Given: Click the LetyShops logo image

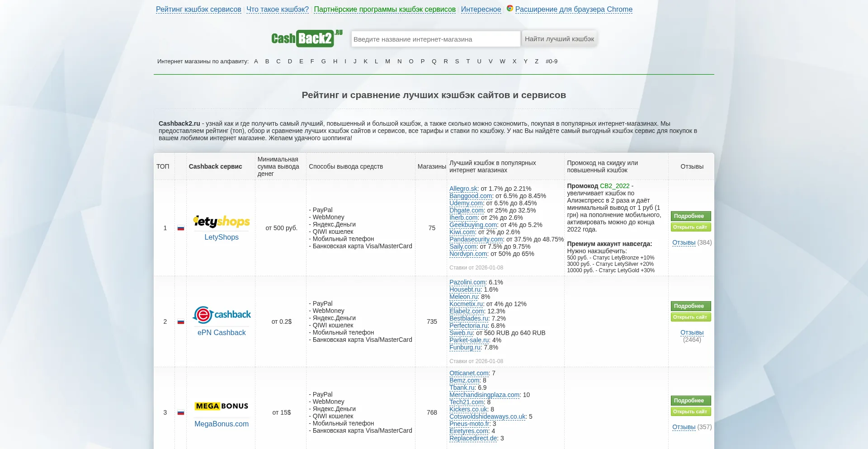Looking at the screenshot, I should click(222, 221).
